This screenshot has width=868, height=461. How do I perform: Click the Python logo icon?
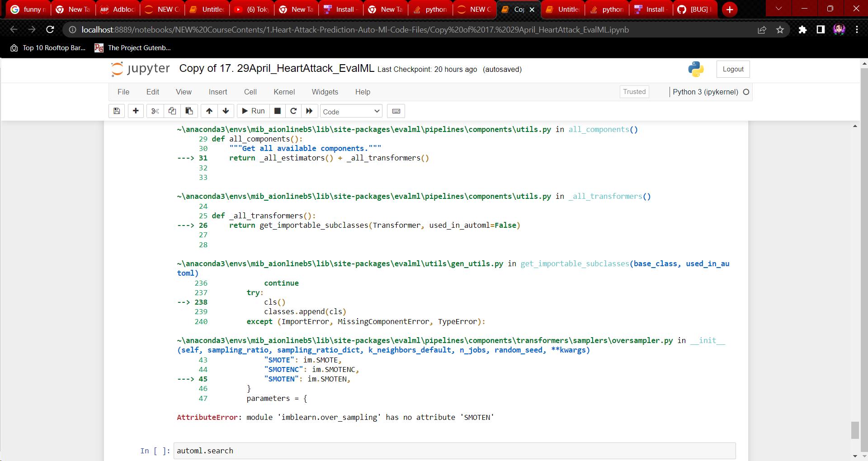(696, 69)
